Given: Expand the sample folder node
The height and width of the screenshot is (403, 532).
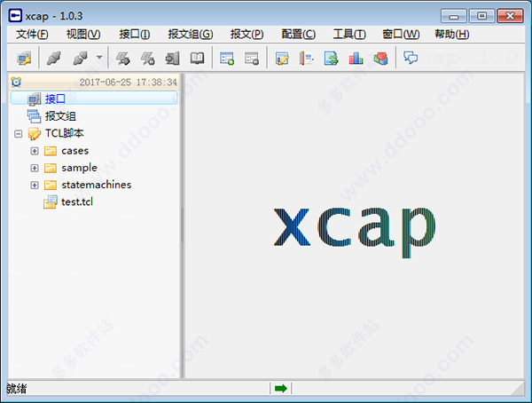Looking at the screenshot, I should tap(35, 168).
